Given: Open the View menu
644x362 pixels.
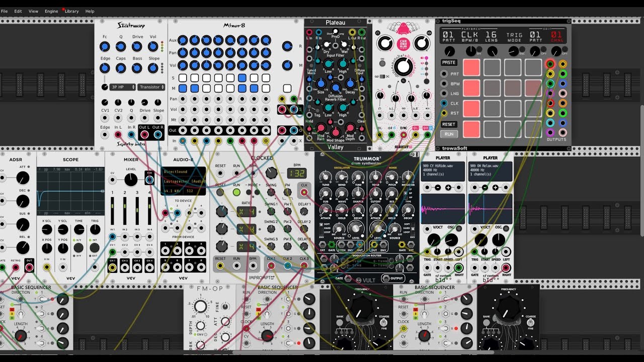Looking at the screenshot, I should (x=33, y=11).
